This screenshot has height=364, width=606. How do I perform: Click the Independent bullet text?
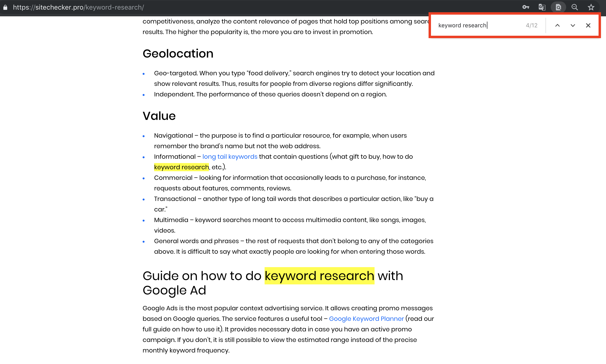[x=270, y=94]
